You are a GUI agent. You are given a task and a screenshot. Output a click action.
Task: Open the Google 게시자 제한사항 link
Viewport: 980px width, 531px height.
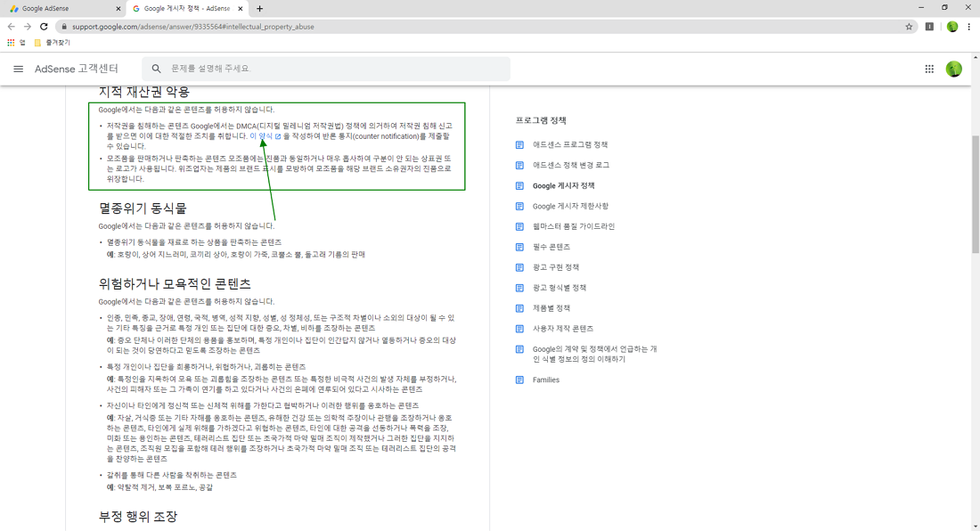[x=570, y=206]
